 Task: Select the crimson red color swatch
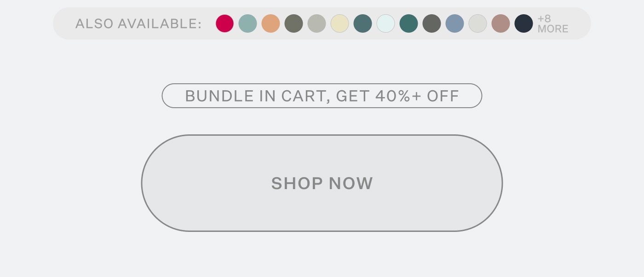coord(224,23)
